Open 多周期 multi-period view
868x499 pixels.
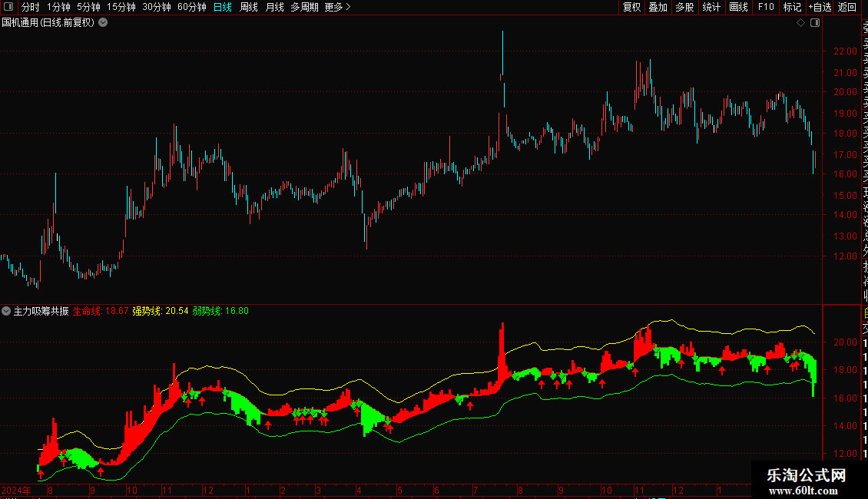click(304, 7)
